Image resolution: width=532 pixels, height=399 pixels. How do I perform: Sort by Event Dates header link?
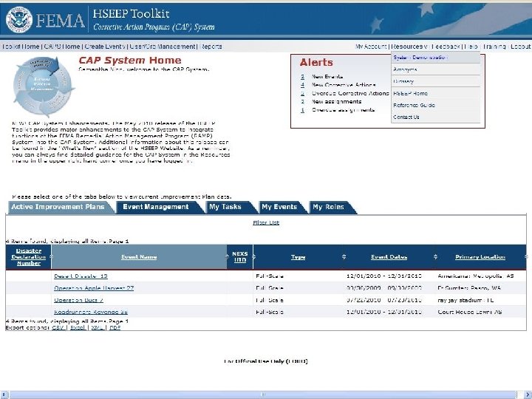coord(389,257)
